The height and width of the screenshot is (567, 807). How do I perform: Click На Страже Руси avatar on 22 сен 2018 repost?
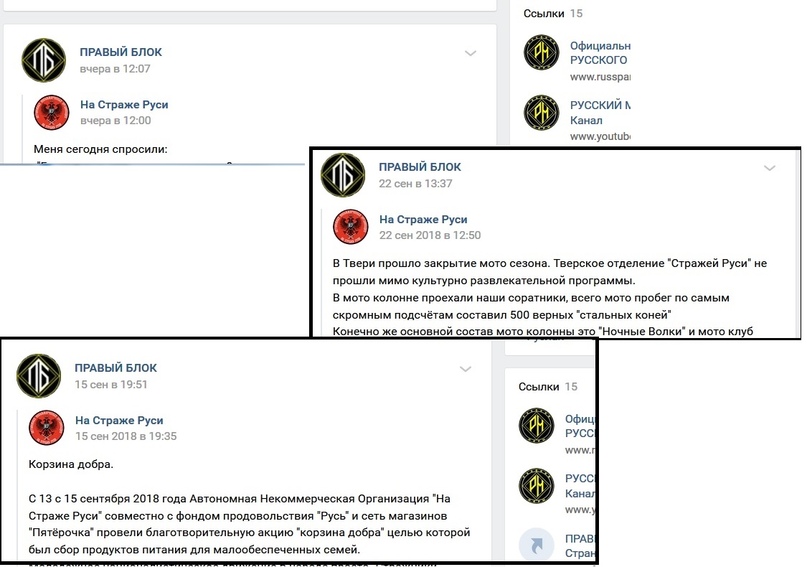(x=350, y=227)
